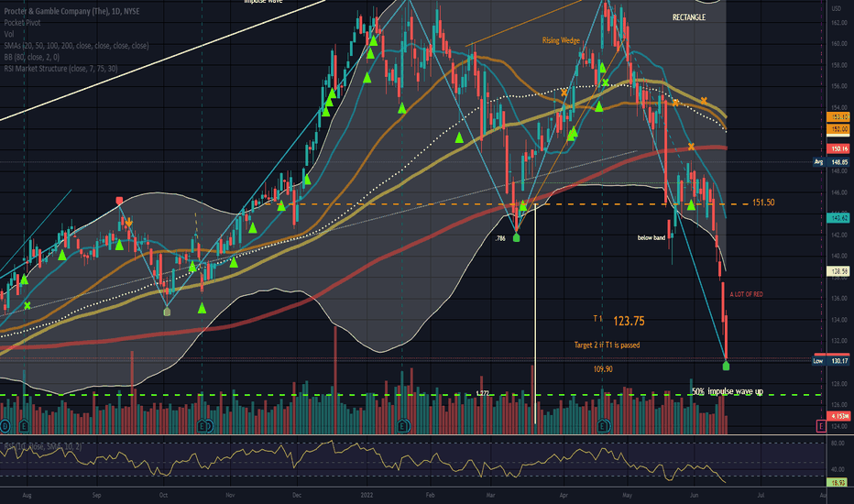
Task: Open the April earnings E marker
Action: tap(603, 426)
